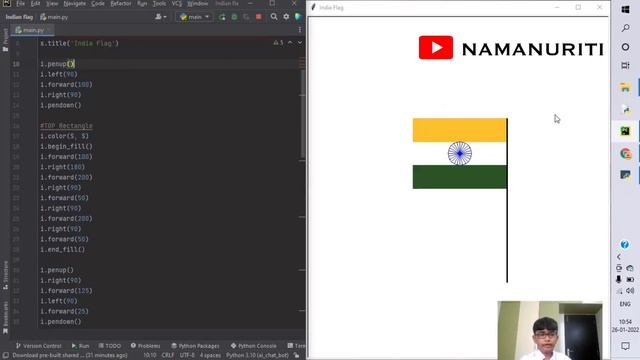This screenshot has height=360, width=640.
Task: Open the Problems tool window
Action: 145,346
